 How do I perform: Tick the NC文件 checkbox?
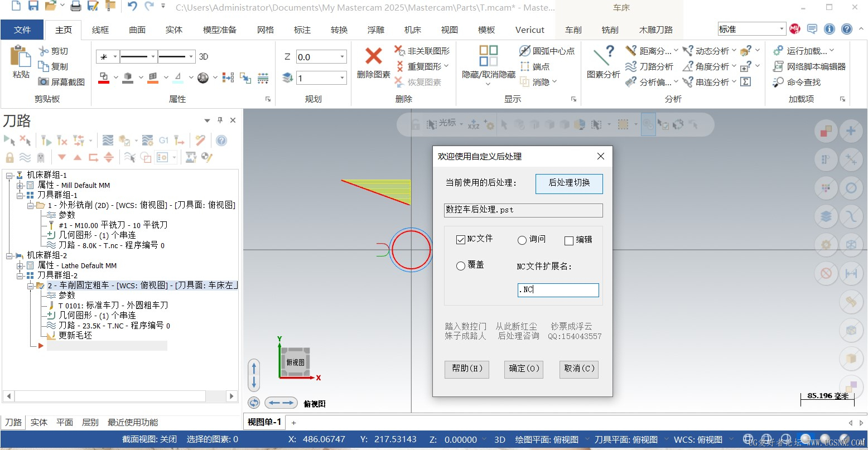pos(460,239)
